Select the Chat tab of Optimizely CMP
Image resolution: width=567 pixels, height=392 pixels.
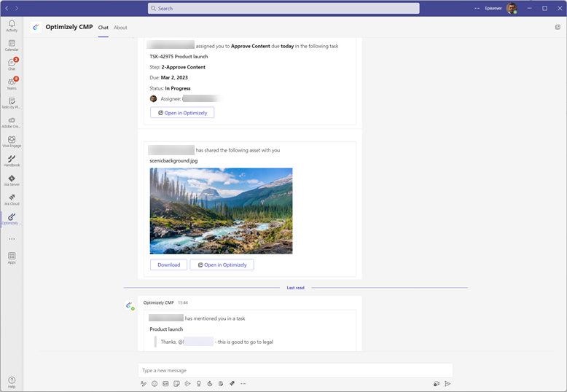point(103,28)
